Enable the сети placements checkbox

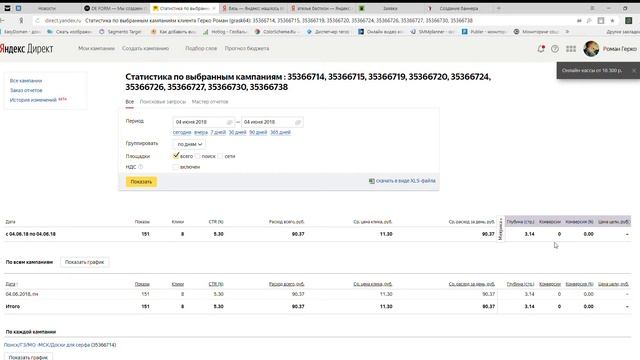tap(220, 156)
